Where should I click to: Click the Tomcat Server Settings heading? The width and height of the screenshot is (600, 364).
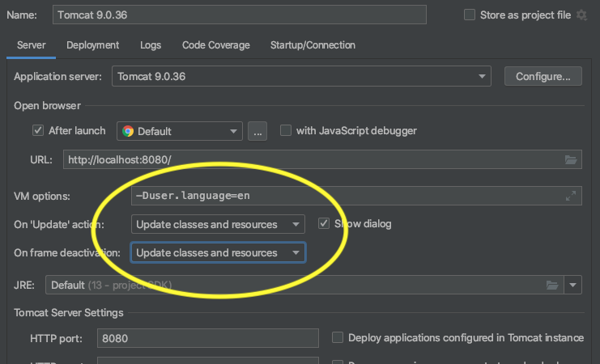coord(69,313)
